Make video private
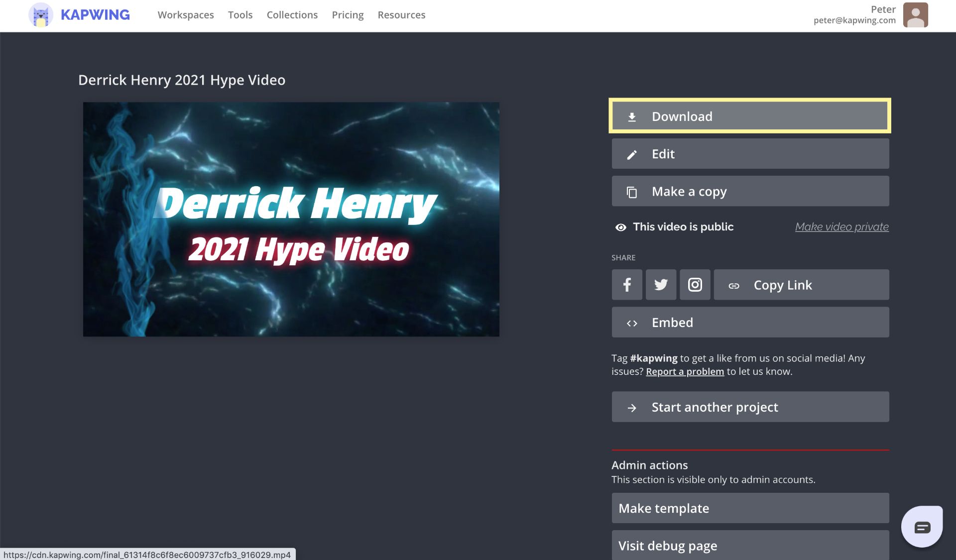The height and width of the screenshot is (560, 956). pyautogui.click(x=841, y=227)
